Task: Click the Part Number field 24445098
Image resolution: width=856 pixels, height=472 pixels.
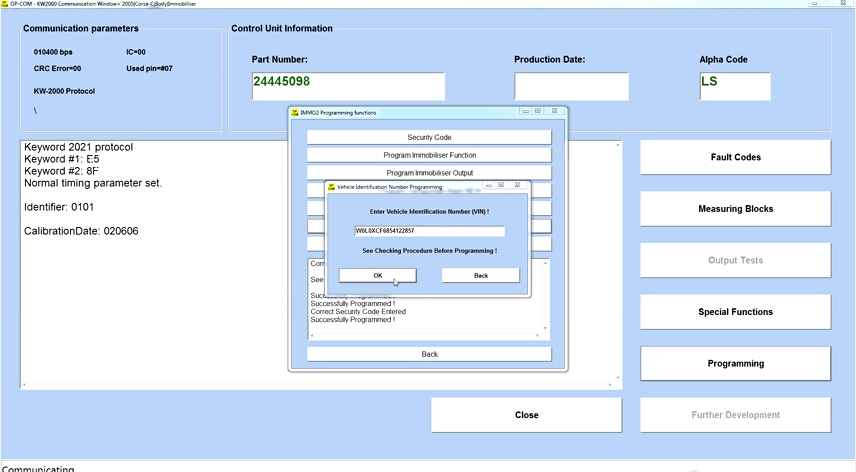Action: click(348, 86)
